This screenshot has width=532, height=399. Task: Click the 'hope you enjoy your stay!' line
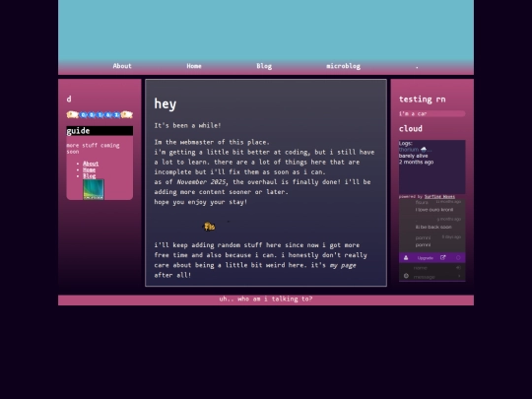(201, 202)
